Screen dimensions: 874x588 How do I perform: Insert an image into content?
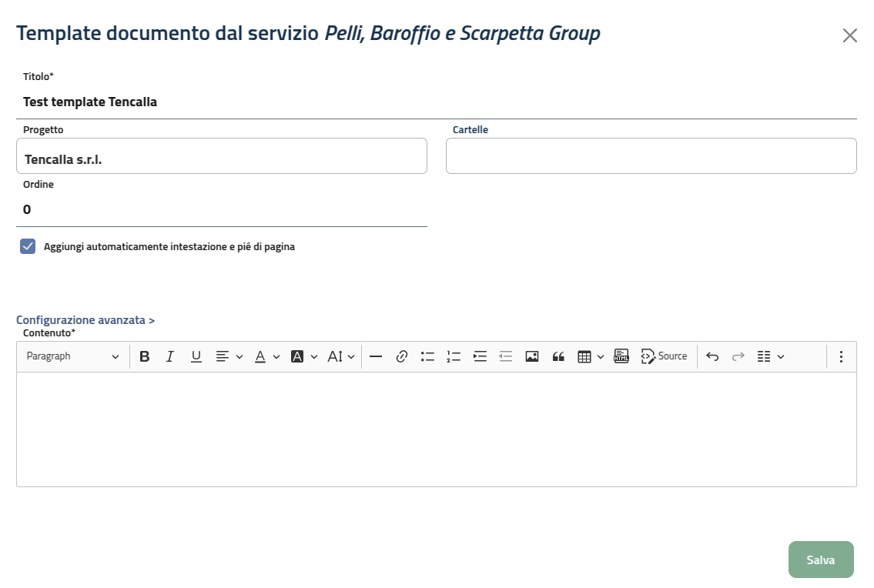[x=531, y=356]
